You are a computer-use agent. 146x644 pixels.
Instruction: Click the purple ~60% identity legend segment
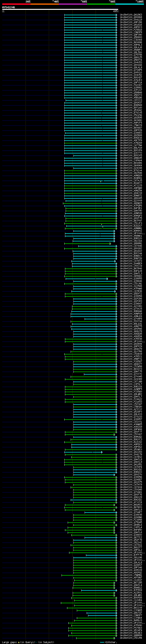[73, 4]
